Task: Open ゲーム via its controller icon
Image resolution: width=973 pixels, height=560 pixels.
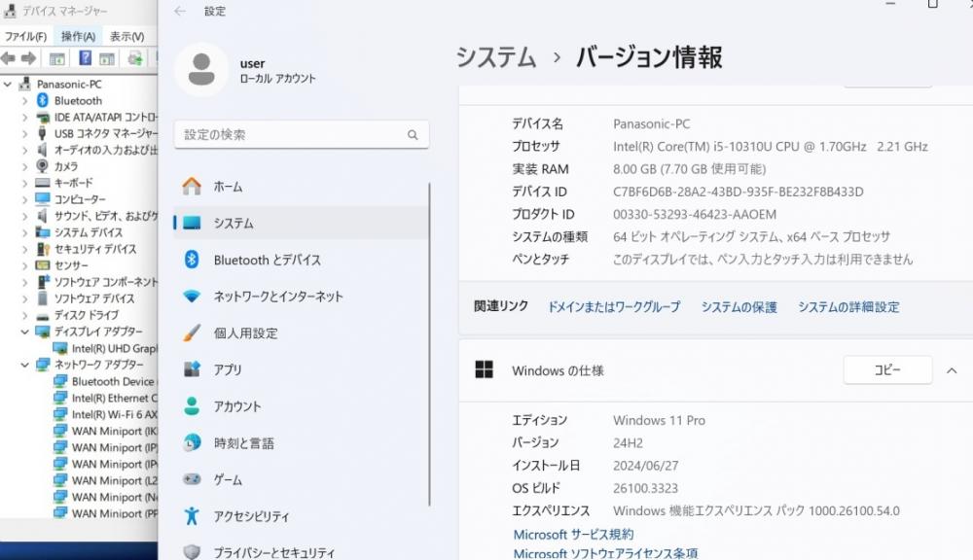Action: coord(192,479)
